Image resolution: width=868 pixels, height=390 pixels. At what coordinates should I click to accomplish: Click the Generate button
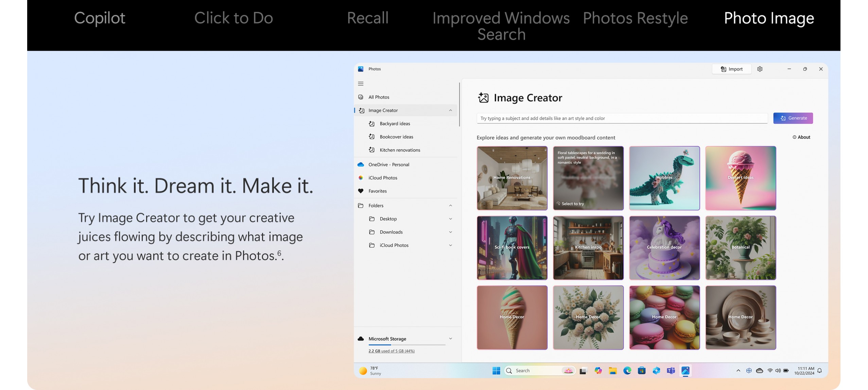pos(793,118)
